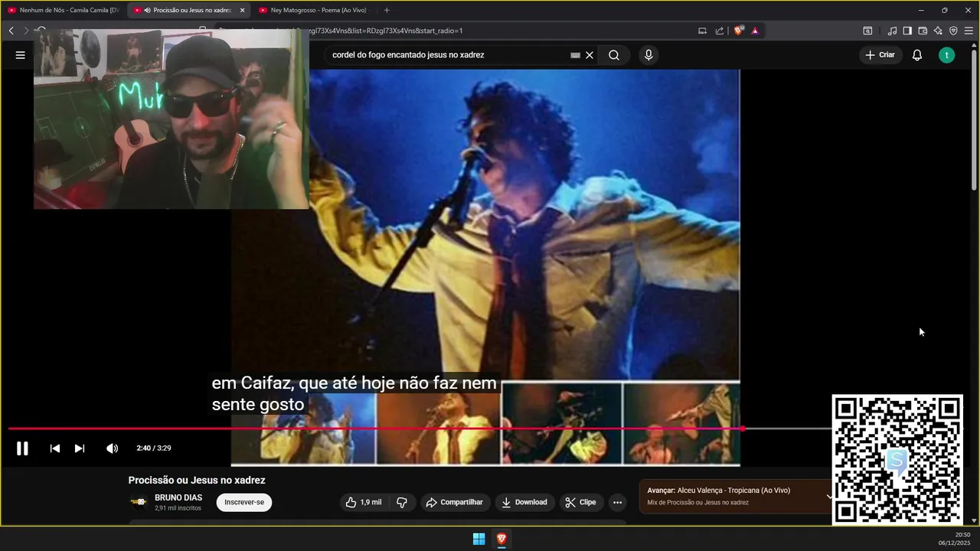This screenshot has height=551, width=980.
Task: Open the more actions three-dot menu
Action: 618,503
